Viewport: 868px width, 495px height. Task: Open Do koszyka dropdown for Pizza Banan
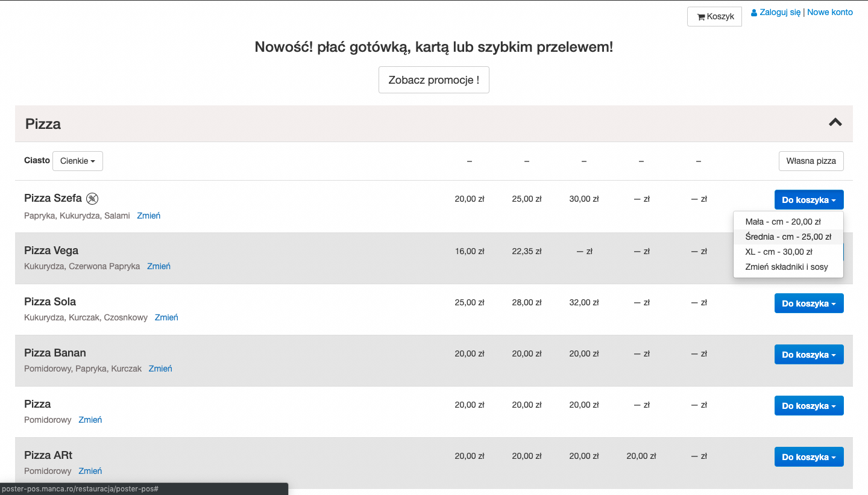tap(808, 355)
